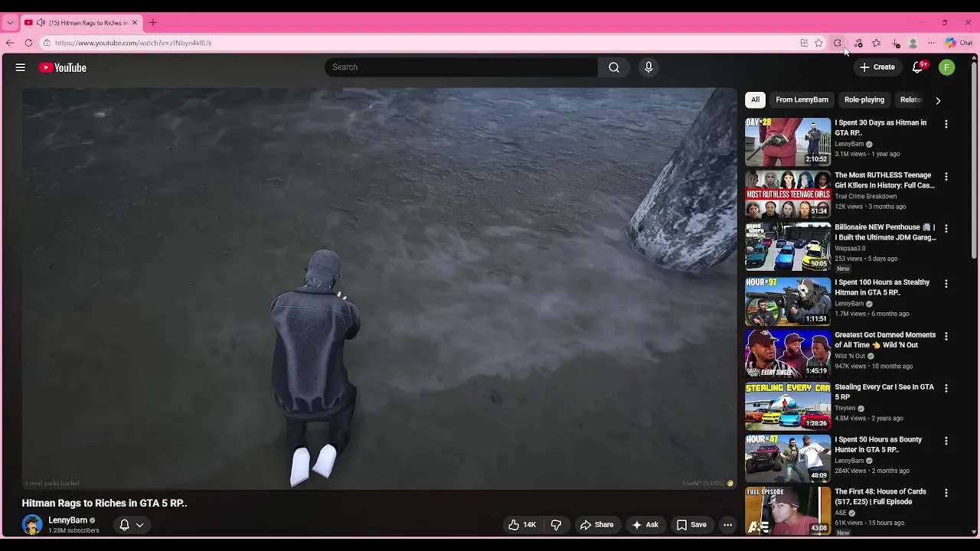The height and width of the screenshot is (551, 980).
Task: Open LennyBarn channel avatar
Action: click(x=32, y=525)
